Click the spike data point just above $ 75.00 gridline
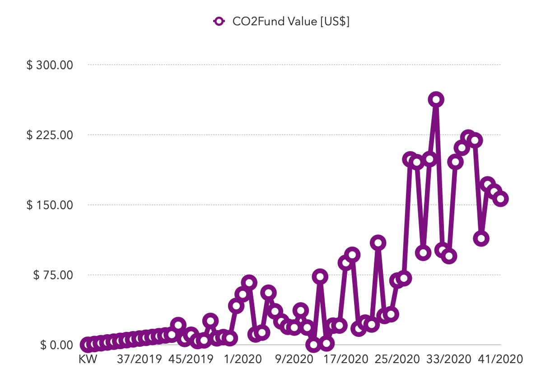This screenshot has width=560, height=392. [320, 276]
